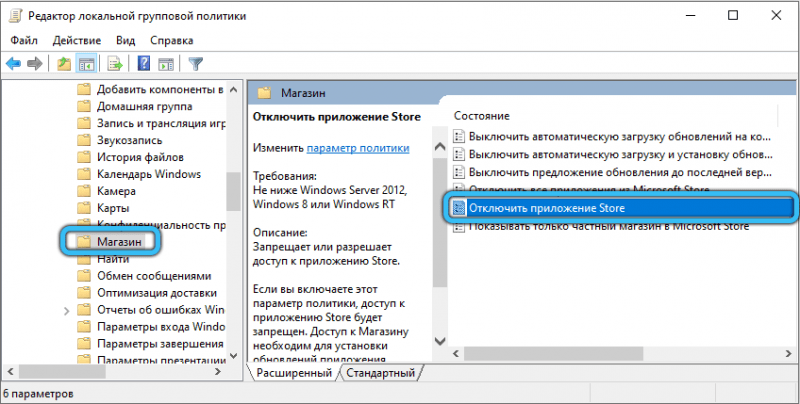Select Выключить автоматическую загрузку и установку policy
800x404 pixels.
[x=612, y=154]
